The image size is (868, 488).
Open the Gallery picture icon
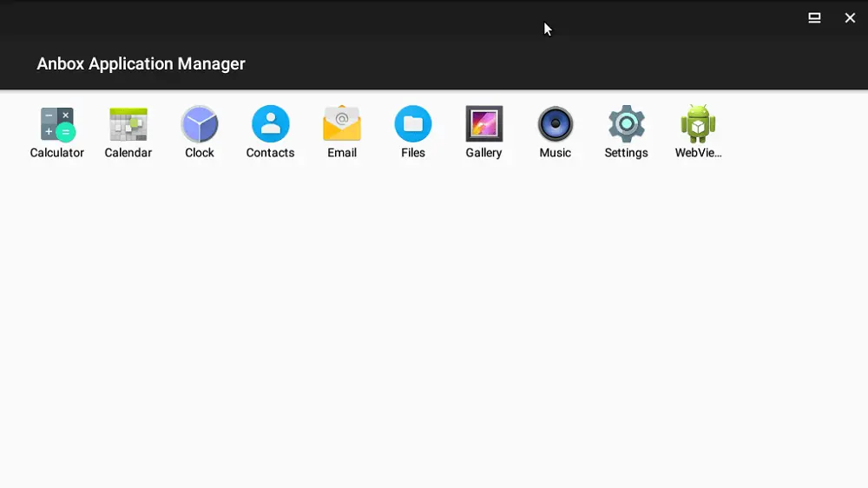click(484, 124)
